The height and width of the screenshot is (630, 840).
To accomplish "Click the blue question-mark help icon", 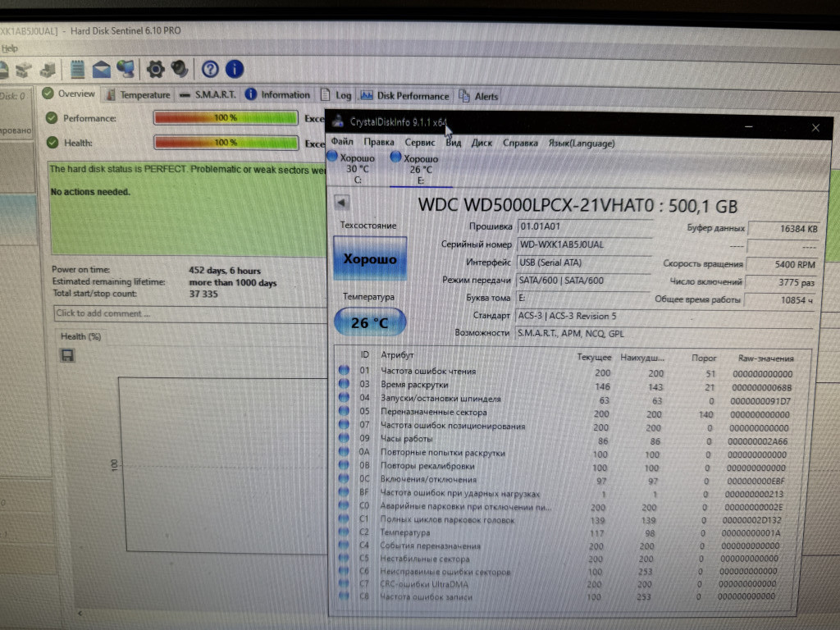I will pos(210,69).
